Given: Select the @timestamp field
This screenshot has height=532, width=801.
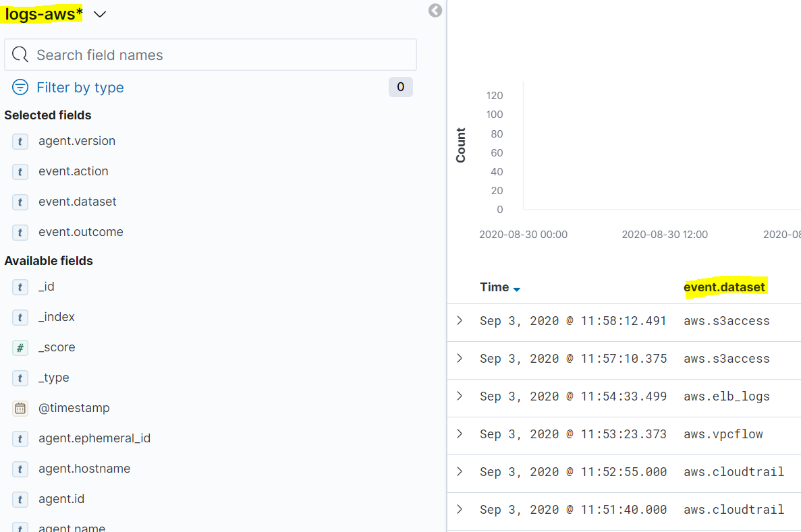Looking at the screenshot, I should tap(74, 408).
